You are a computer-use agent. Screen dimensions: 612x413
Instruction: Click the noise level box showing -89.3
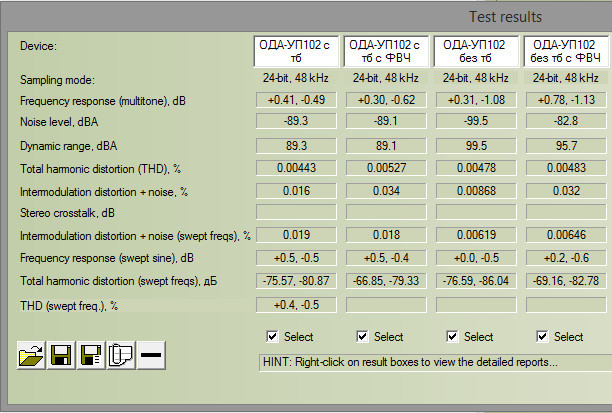(x=296, y=121)
